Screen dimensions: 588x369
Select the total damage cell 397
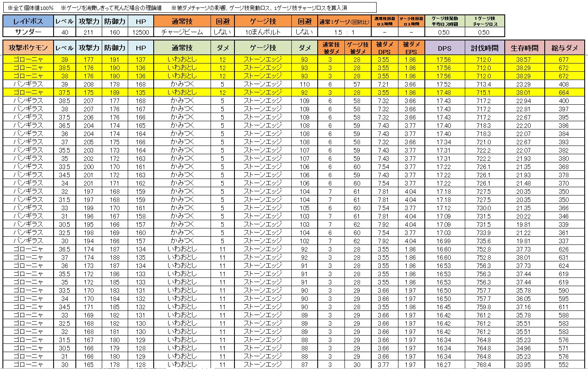(x=565, y=109)
